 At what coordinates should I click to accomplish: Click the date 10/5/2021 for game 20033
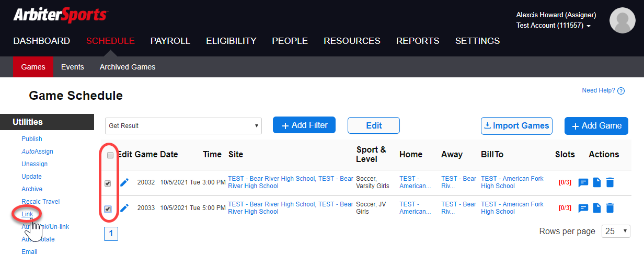(x=174, y=208)
